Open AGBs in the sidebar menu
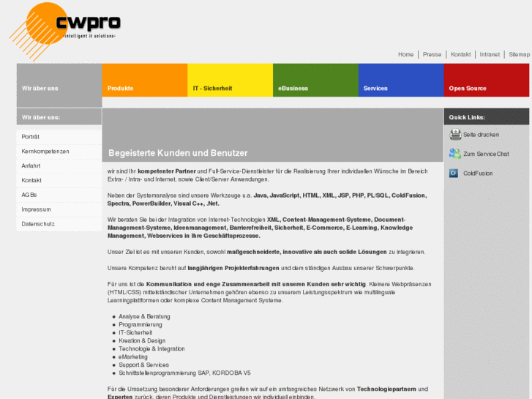This screenshot has width=532, height=399. tap(59, 195)
